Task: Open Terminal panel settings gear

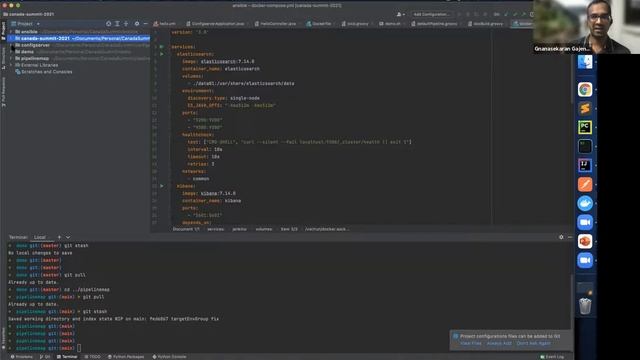Action: (561, 237)
